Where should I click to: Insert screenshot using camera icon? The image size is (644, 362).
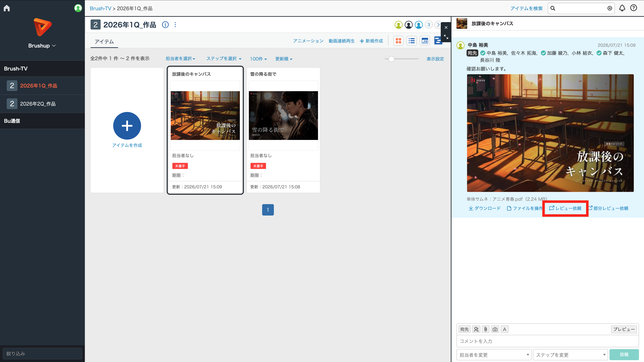495,329
